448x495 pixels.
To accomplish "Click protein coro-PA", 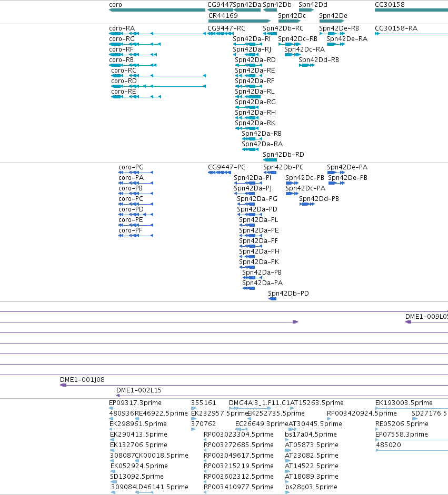I will 131,178.
